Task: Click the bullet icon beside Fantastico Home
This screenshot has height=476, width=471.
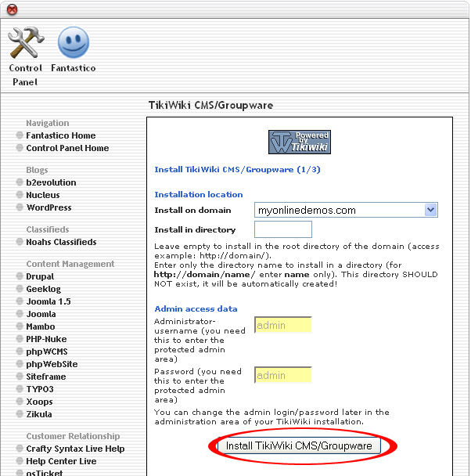Action: (x=20, y=135)
